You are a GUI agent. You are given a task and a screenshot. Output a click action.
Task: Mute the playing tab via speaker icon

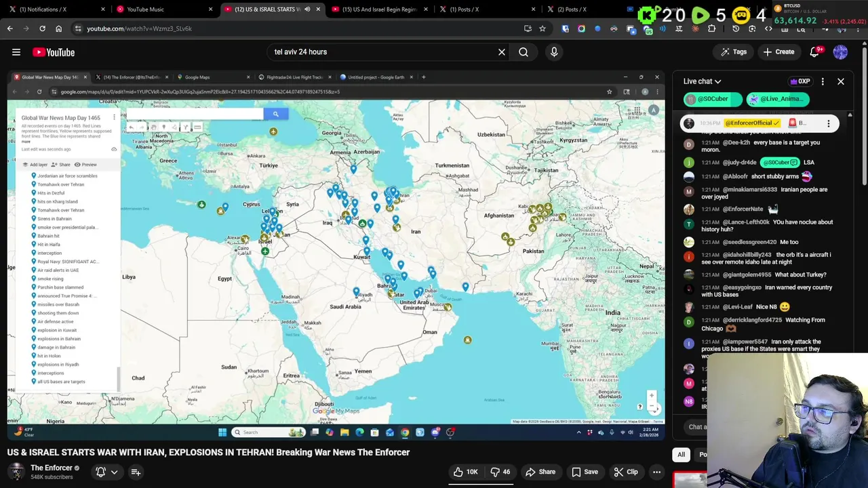307,9
